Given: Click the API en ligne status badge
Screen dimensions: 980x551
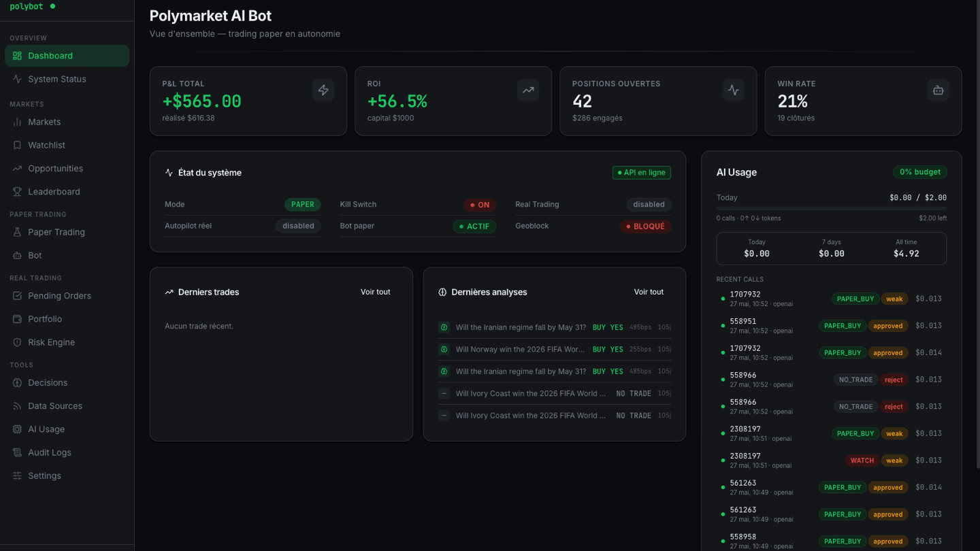Looking at the screenshot, I should [641, 173].
